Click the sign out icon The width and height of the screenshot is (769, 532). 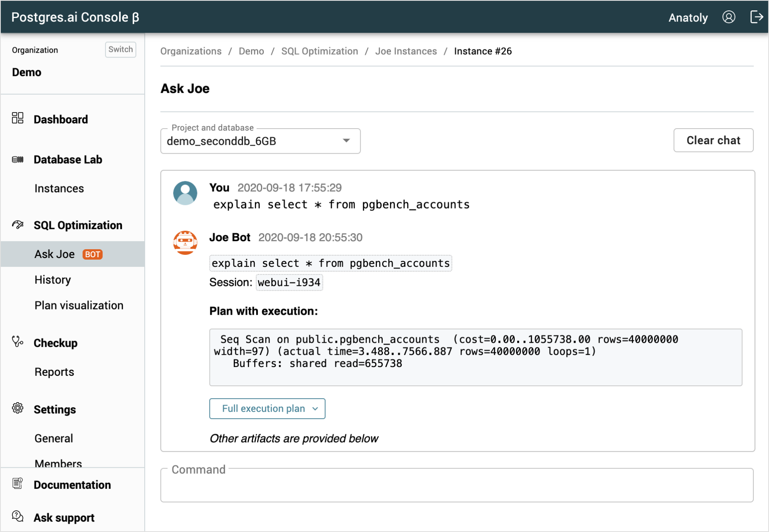tap(757, 17)
